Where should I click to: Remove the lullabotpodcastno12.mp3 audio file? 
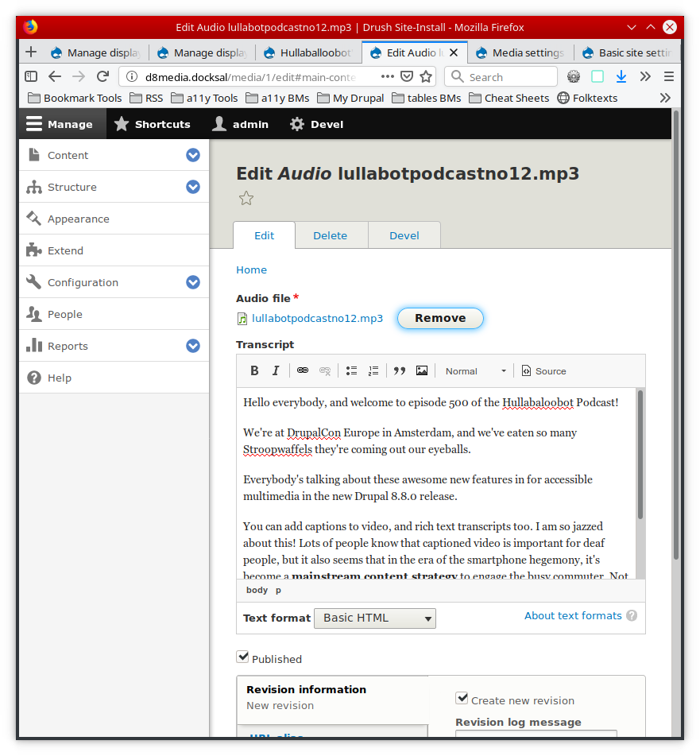coord(440,318)
